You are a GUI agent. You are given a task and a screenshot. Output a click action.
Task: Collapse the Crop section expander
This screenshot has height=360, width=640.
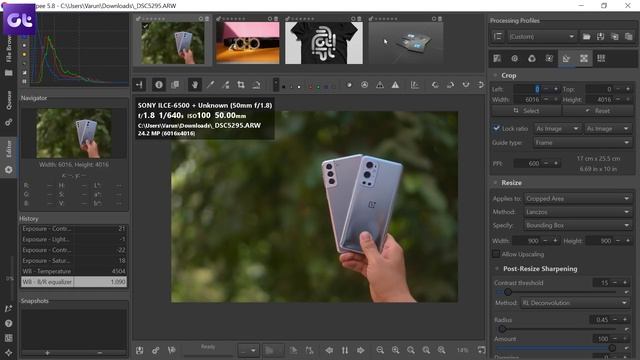[496, 76]
